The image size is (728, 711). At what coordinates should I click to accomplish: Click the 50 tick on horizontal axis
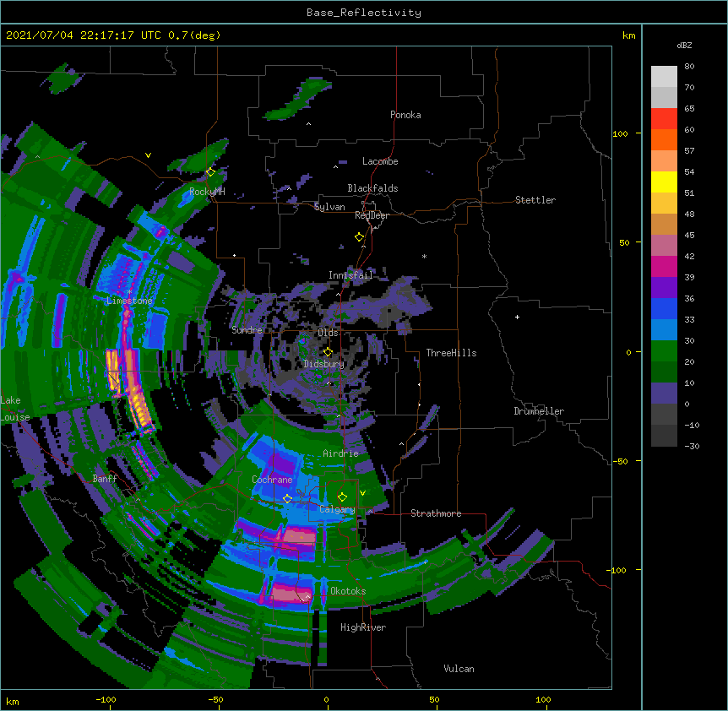(x=434, y=699)
